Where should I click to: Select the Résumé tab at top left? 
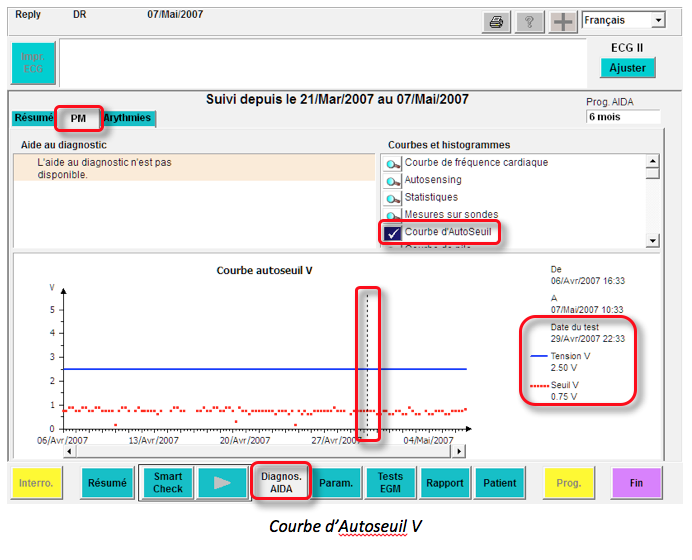point(33,118)
